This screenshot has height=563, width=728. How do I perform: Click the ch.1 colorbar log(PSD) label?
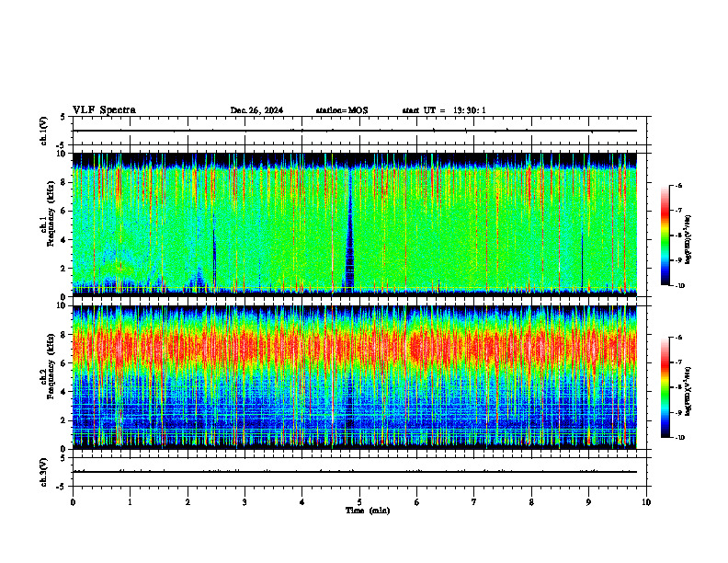[x=688, y=240]
